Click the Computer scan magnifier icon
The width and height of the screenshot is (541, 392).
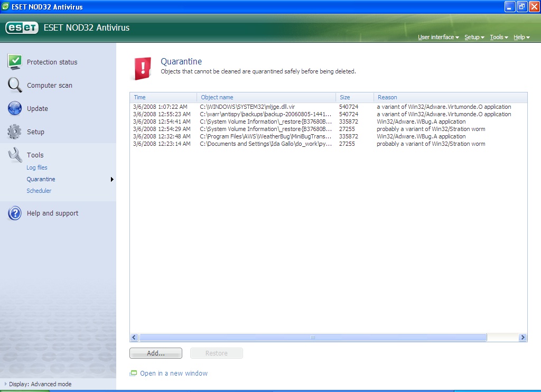(14, 85)
